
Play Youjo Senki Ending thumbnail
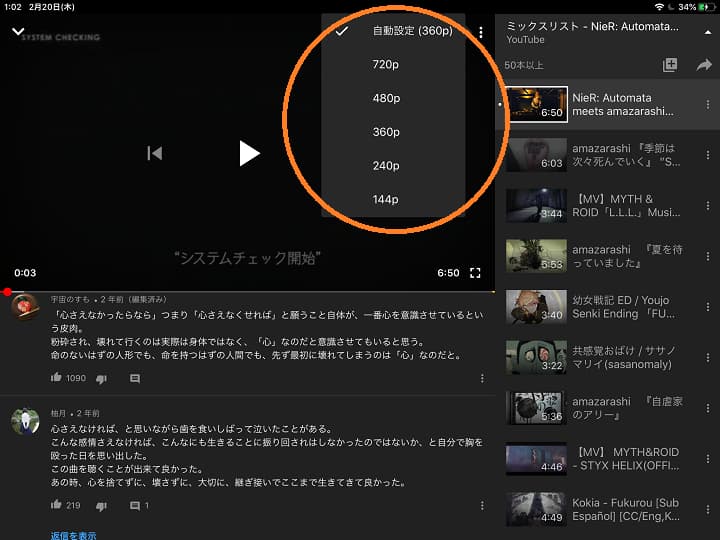coord(536,307)
